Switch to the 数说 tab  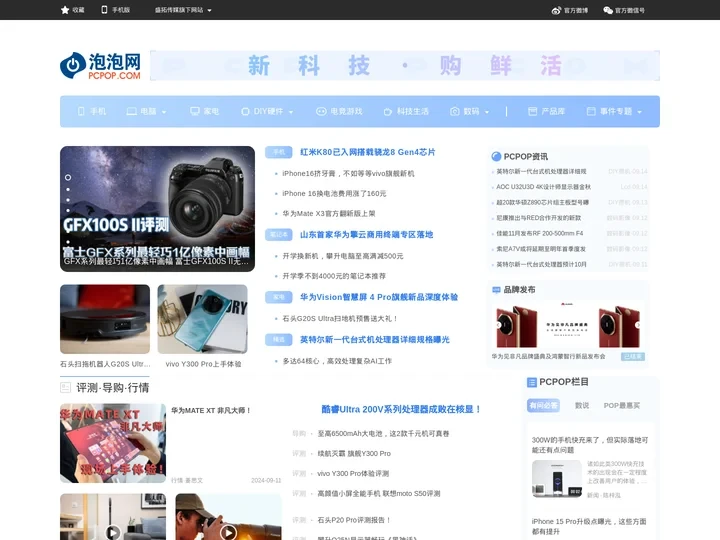click(x=582, y=405)
